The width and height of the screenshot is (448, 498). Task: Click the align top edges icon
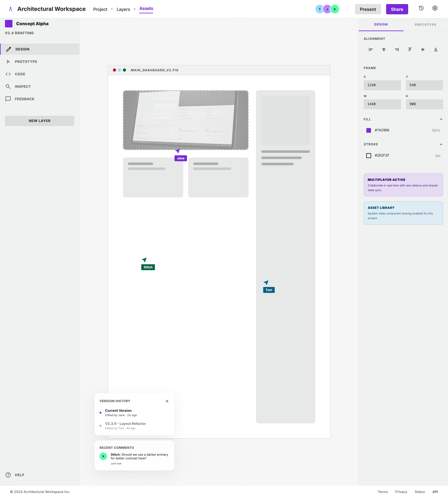[x=410, y=49]
